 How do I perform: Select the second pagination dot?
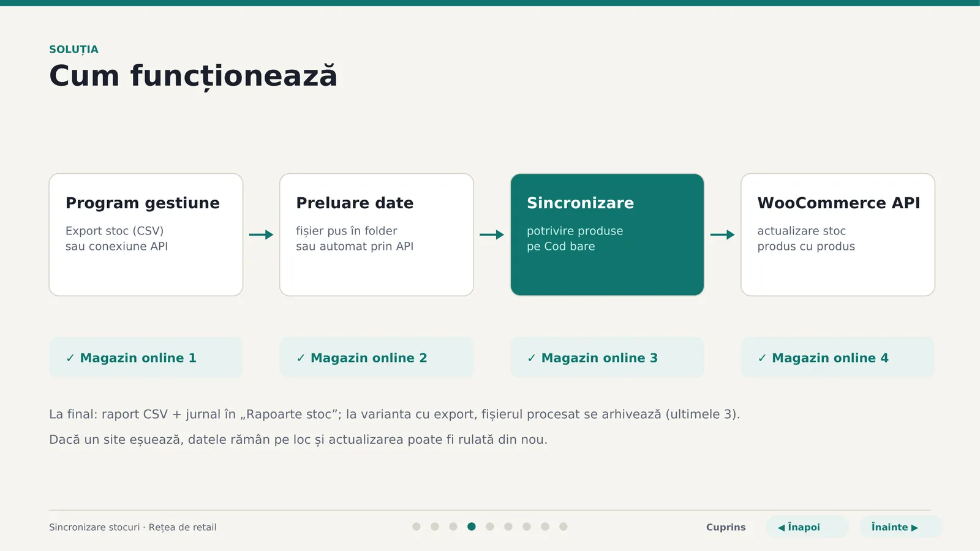click(x=435, y=527)
